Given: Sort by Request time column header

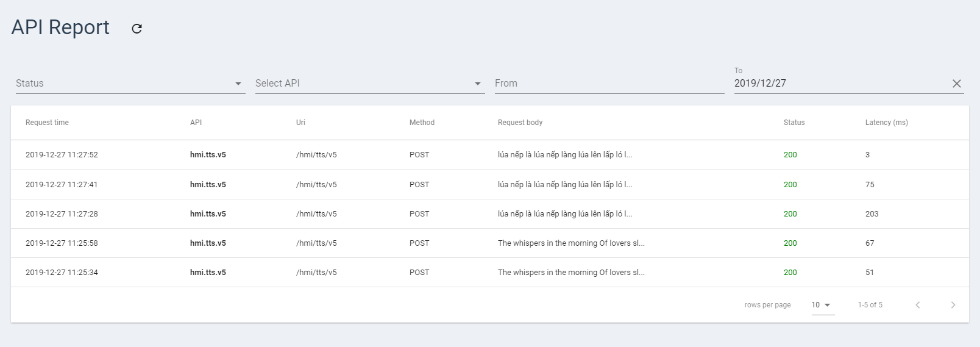Looking at the screenshot, I should pos(47,123).
